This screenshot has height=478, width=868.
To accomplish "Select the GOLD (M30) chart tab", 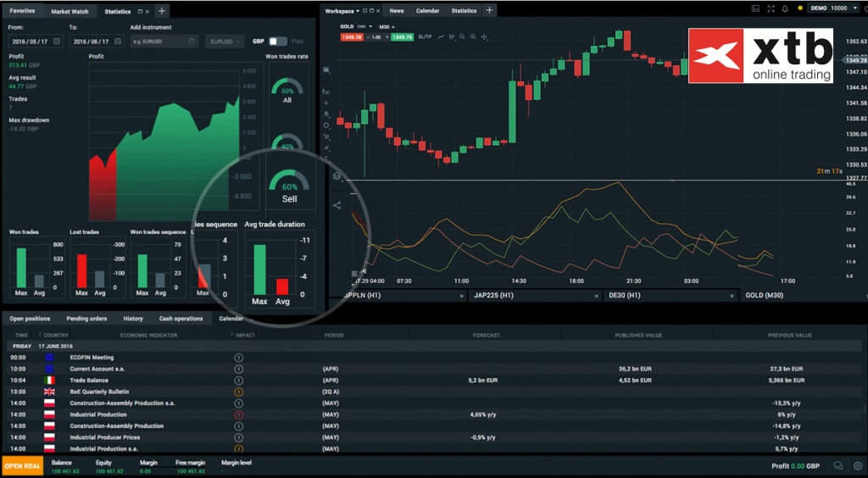I will pos(803,296).
